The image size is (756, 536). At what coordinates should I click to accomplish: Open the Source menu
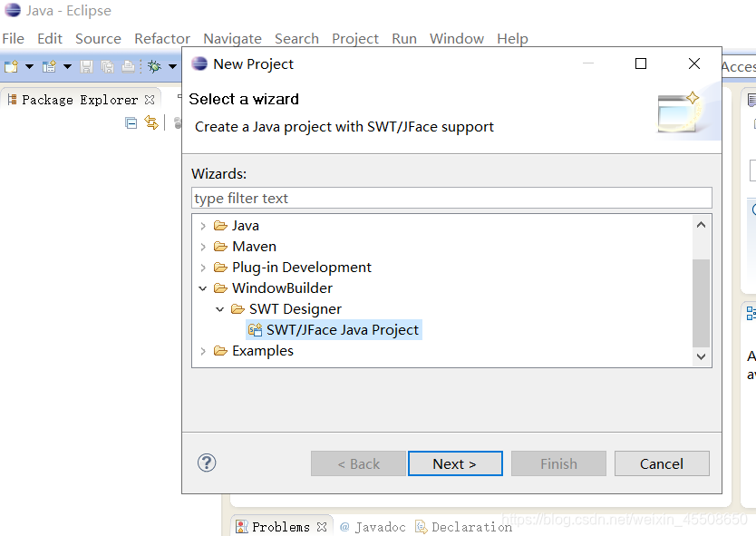pyautogui.click(x=99, y=39)
